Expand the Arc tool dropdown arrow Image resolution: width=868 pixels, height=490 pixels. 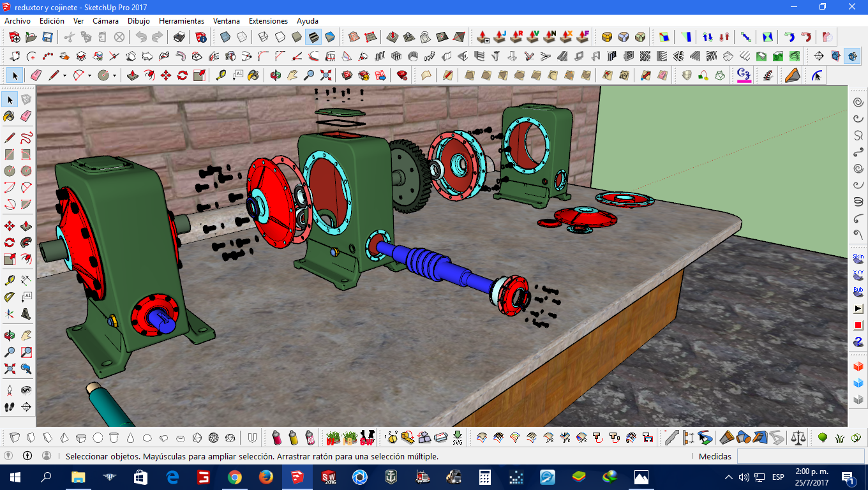pyautogui.click(x=90, y=75)
